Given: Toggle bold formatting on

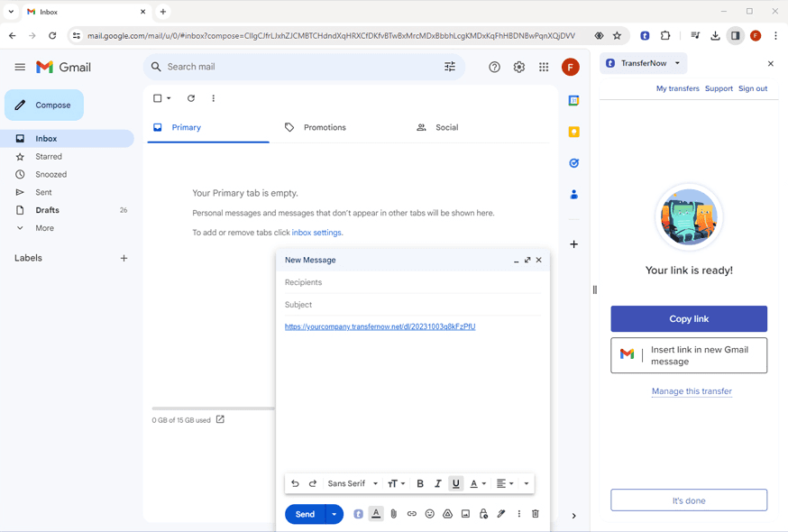Looking at the screenshot, I should click(x=420, y=483).
